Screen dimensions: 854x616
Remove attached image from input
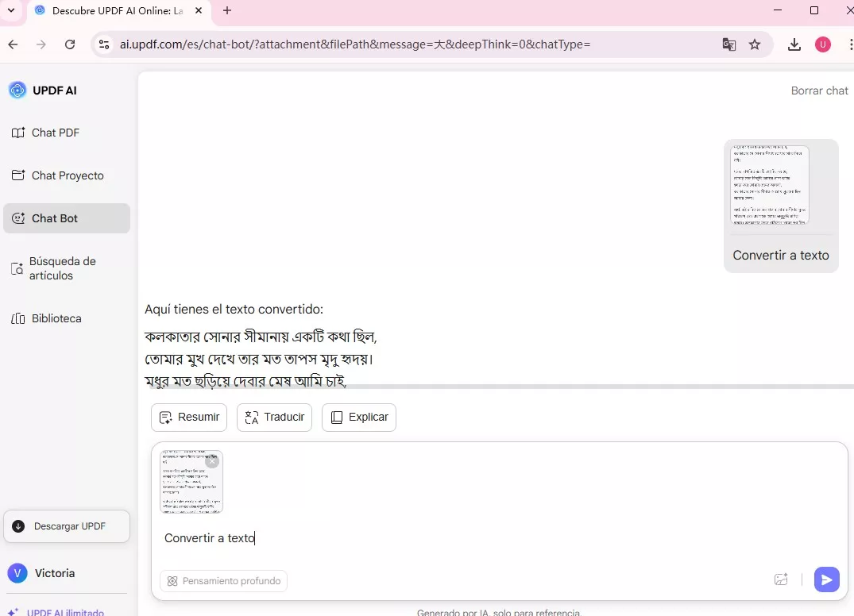pos(212,461)
